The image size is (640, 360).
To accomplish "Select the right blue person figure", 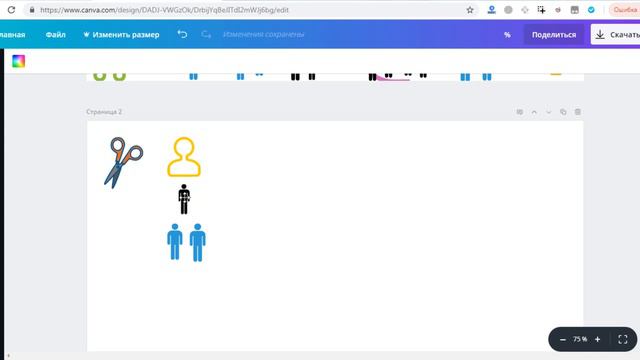I will click(198, 242).
